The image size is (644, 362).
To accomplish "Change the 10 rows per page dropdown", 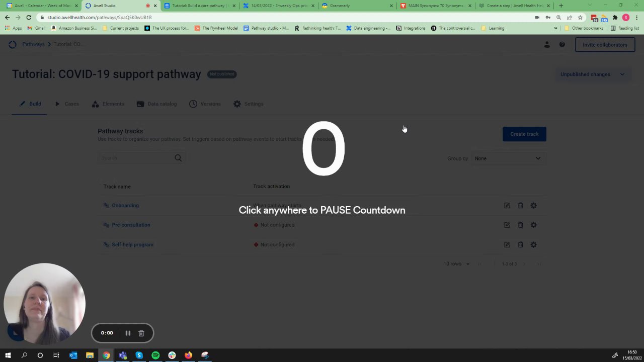I will point(456,264).
